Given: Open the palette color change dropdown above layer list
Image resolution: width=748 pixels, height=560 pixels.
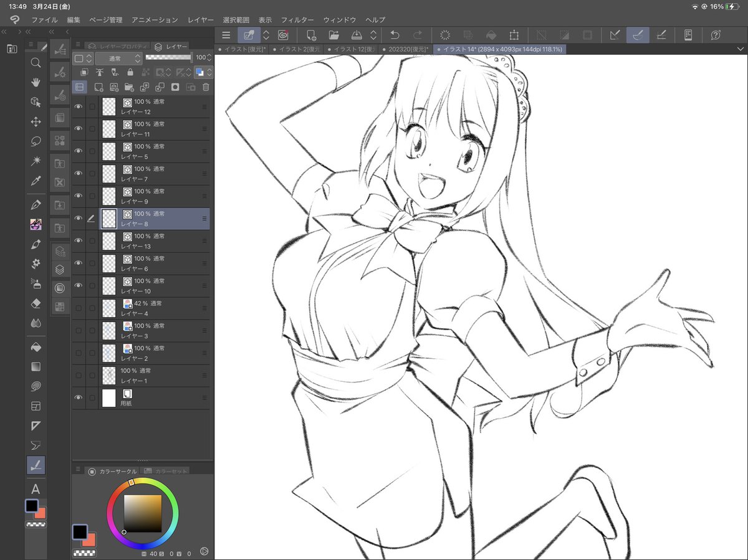Looking at the screenshot, I should tap(83, 58).
